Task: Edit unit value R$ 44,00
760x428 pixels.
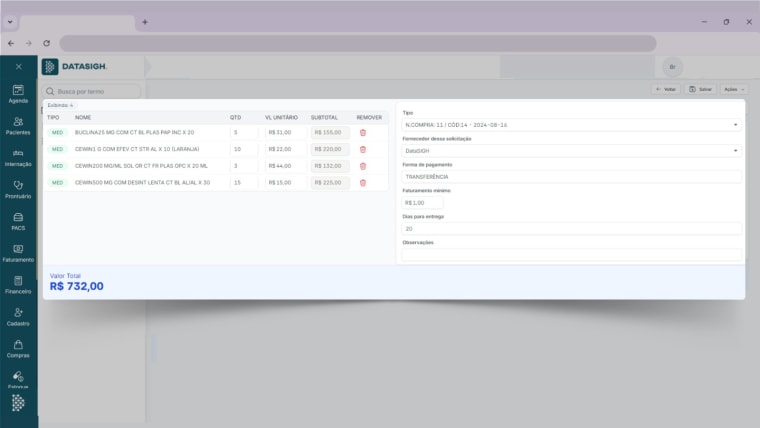Action: (x=286, y=166)
